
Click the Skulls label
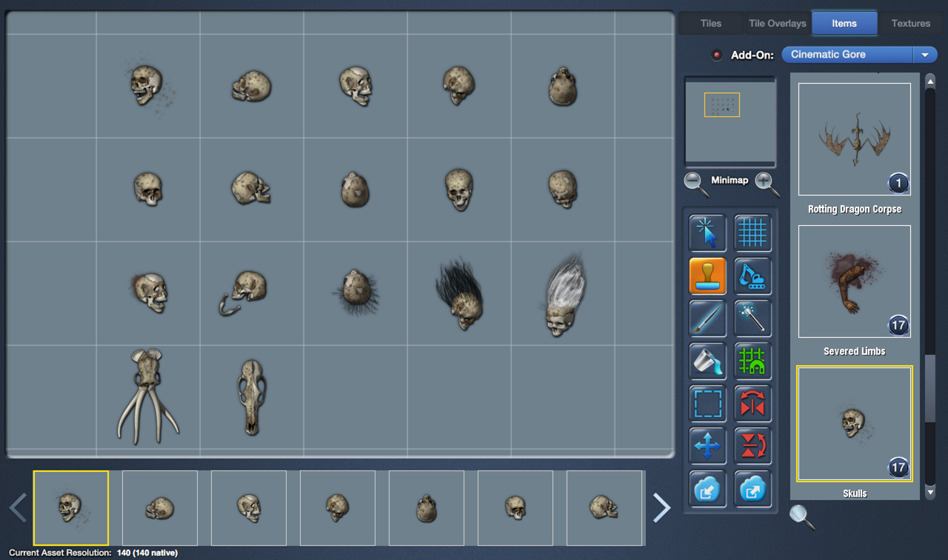tap(855, 493)
